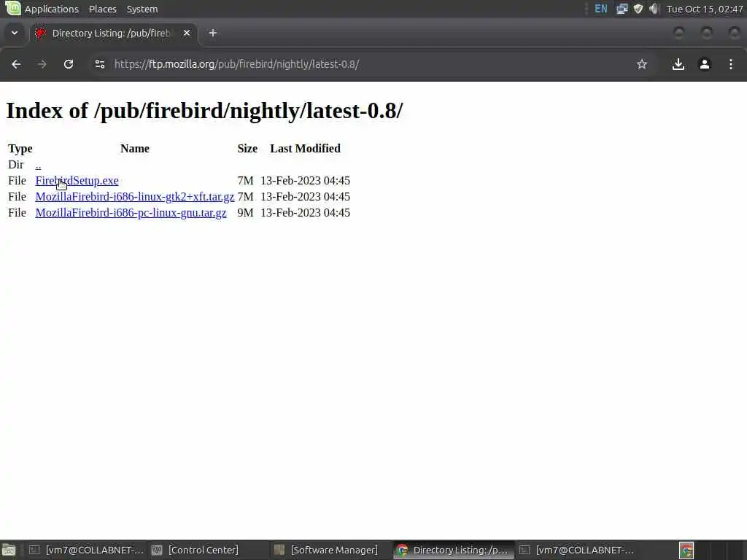Focus the ftp.mozilla.org address bar
747x560 pixels.
coord(371,64)
